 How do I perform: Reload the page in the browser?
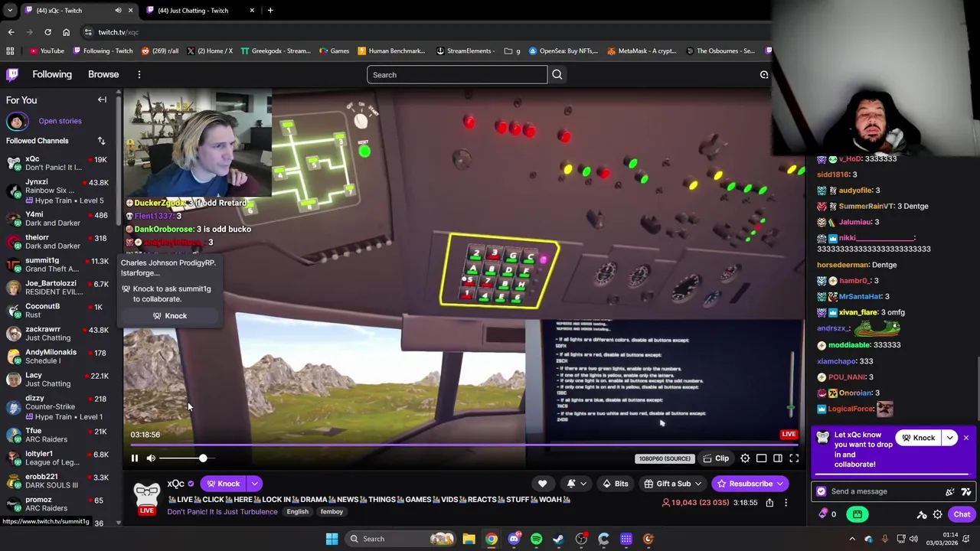47,32
